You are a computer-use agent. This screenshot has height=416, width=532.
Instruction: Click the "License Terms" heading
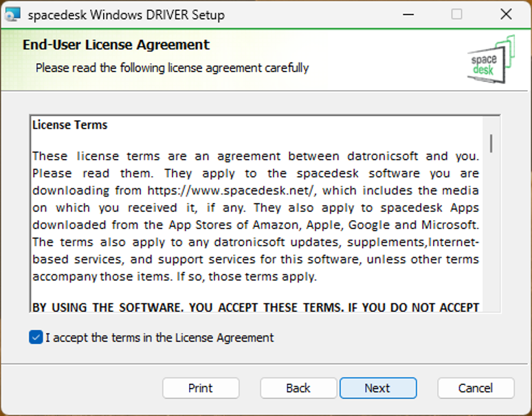point(70,125)
